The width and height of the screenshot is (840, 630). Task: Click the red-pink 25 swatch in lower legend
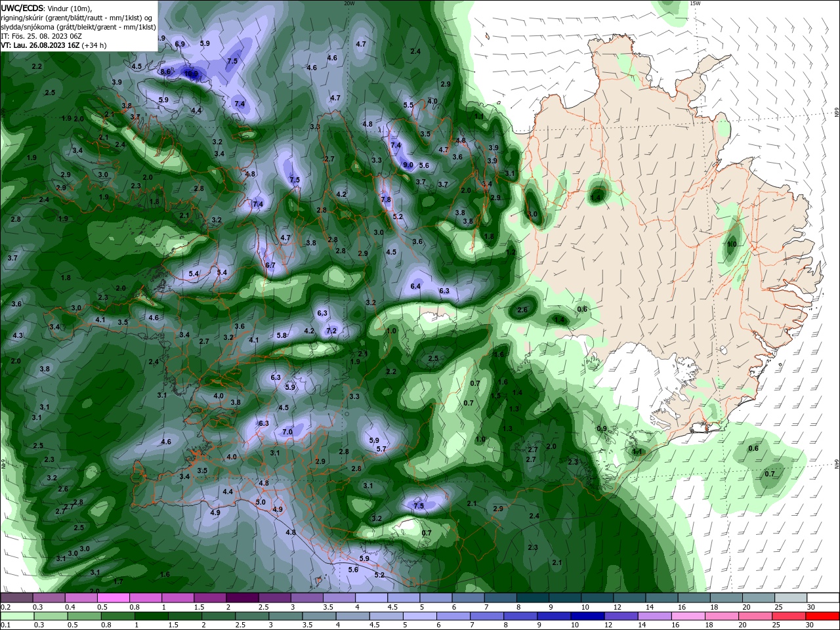[x=789, y=617]
